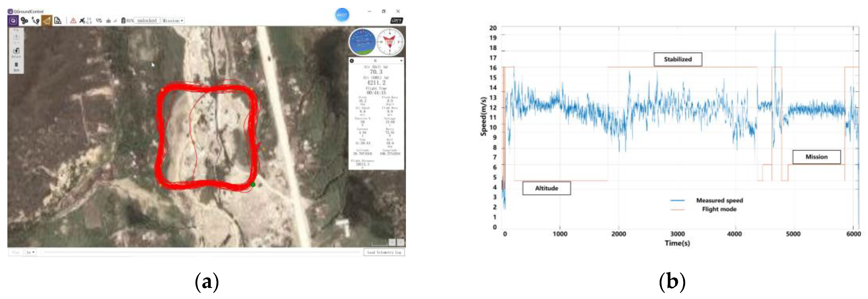Select the Fly view paper-plane icon
Viewport: 868px width, 299px height.
coord(47,21)
